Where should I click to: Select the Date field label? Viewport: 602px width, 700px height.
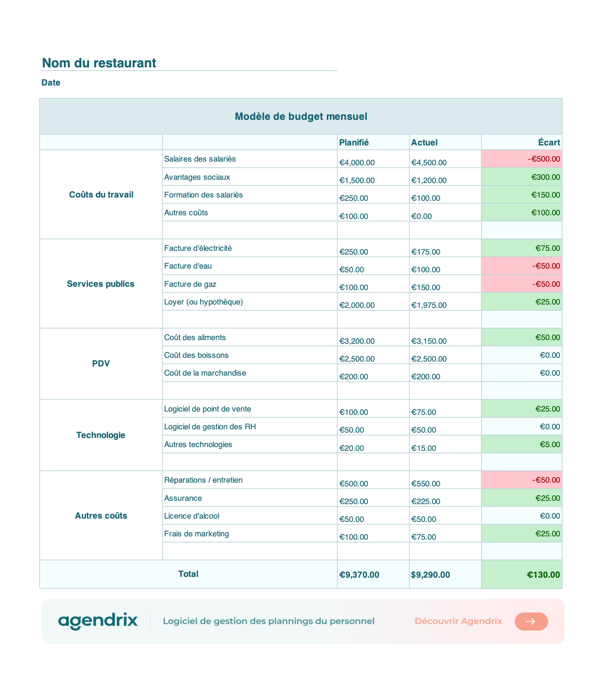[x=51, y=83]
